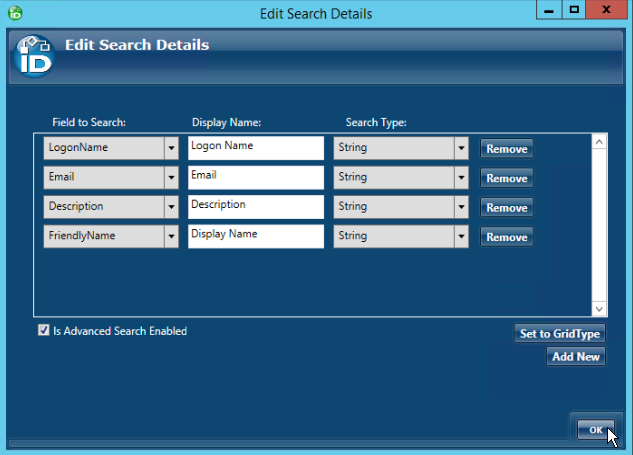Maximize the Edit Search Details window
Screen dimensions: 633x455
(574, 10)
